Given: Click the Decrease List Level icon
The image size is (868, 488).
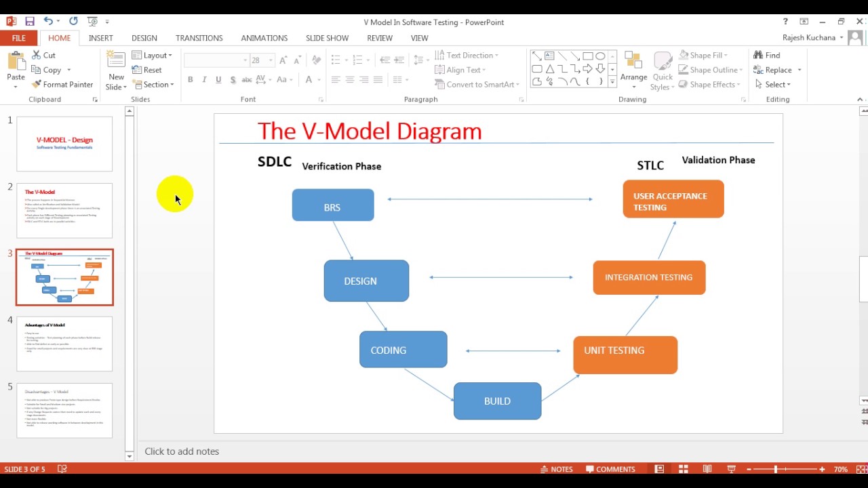Looking at the screenshot, I should pos(384,60).
